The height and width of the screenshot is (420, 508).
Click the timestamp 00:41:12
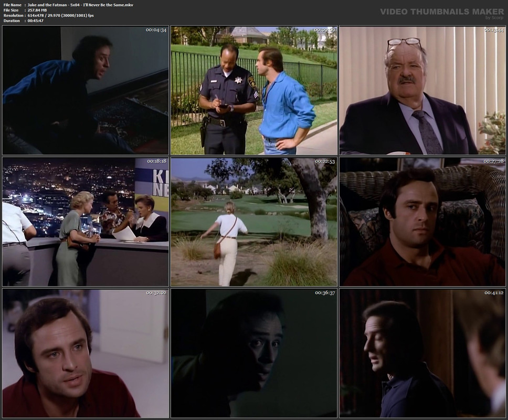pyautogui.click(x=494, y=292)
